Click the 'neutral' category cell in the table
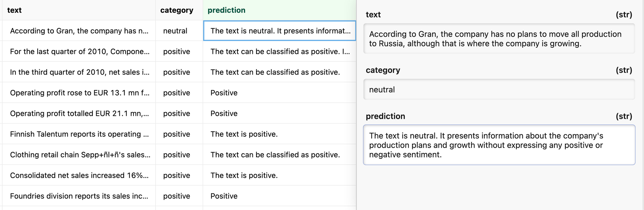This screenshot has width=644, height=210. 175,31
